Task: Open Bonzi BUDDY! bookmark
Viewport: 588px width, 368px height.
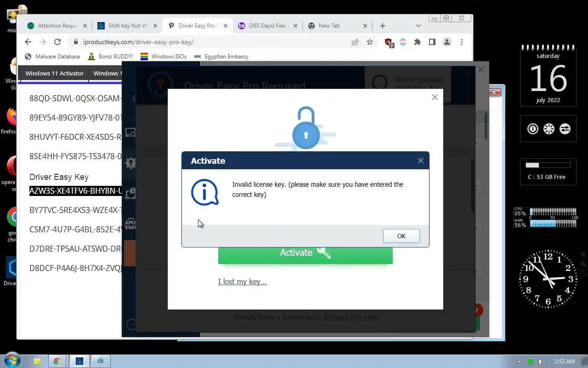Action: coord(110,57)
